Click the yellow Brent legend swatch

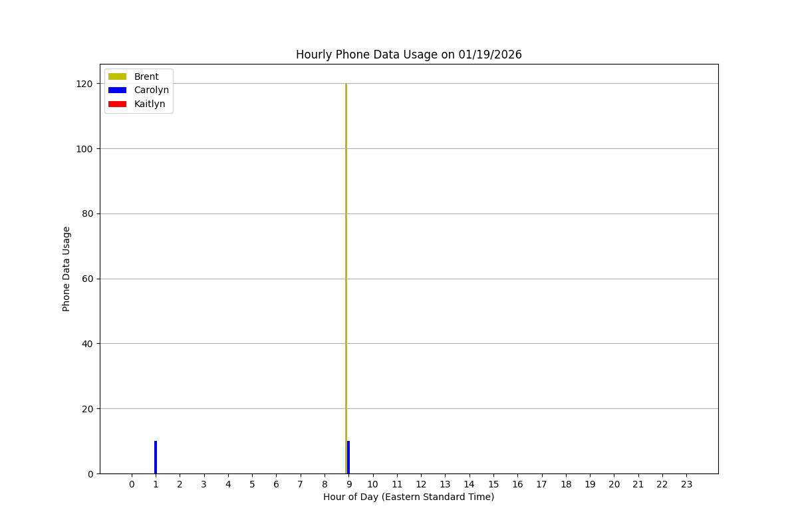coord(117,76)
